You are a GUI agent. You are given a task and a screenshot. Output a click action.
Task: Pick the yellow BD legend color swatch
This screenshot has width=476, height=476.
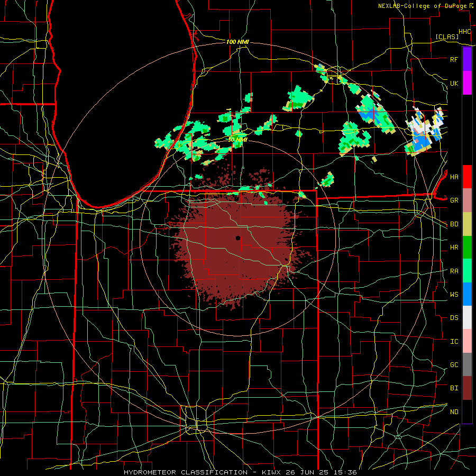tap(467, 224)
